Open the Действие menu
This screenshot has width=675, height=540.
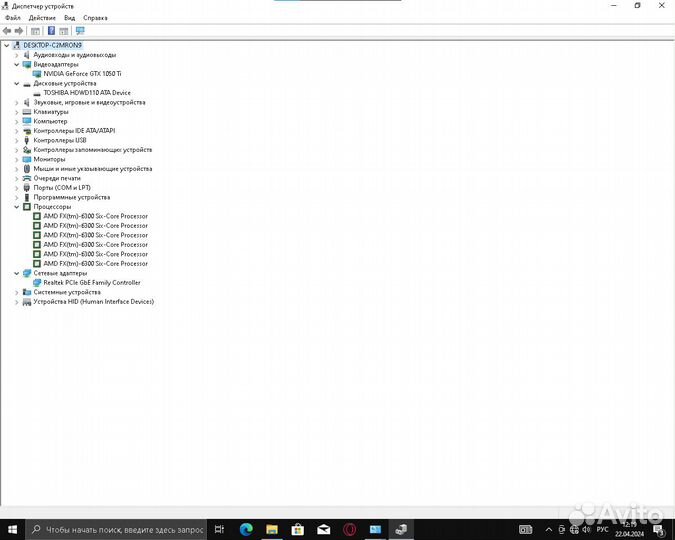point(42,18)
